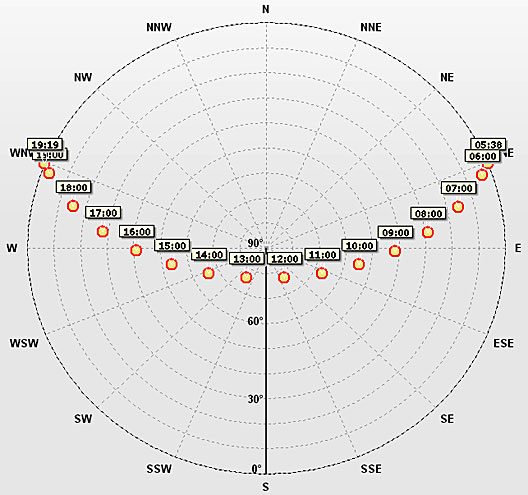Select the 08:00 time label

[428, 213]
